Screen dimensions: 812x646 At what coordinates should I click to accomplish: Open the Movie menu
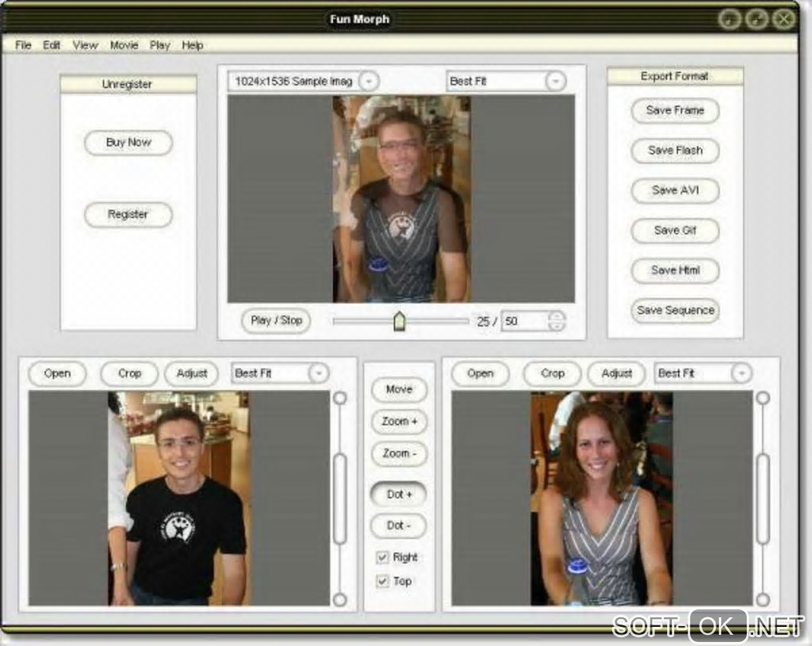coord(124,45)
